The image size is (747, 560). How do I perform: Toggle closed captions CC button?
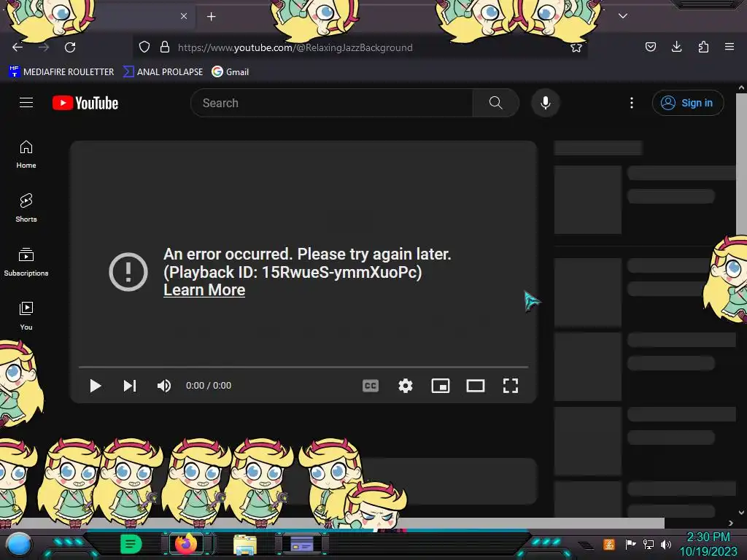pos(371,386)
